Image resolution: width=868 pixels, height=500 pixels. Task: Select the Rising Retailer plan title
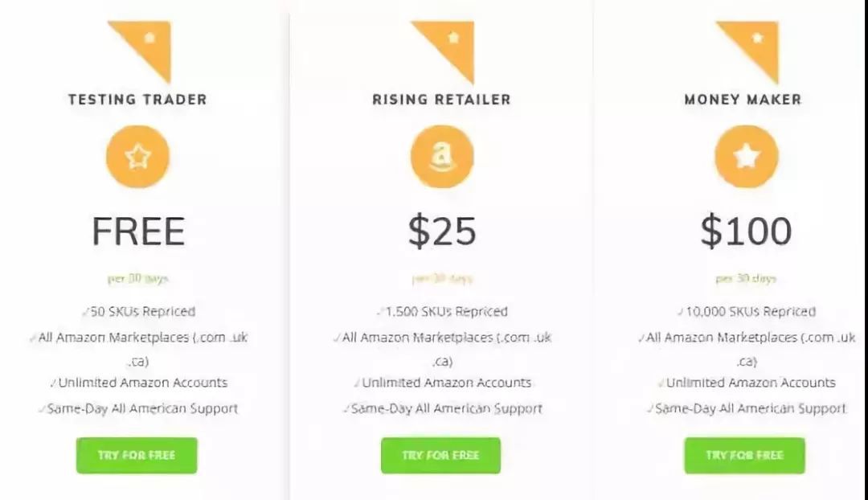pyautogui.click(x=441, y=100)
